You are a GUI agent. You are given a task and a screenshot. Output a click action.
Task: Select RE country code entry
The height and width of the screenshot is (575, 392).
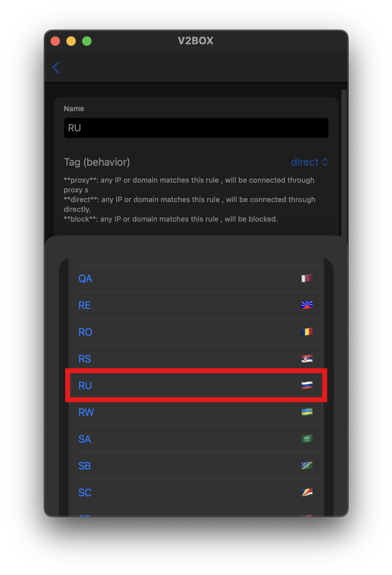tap(84, 306)
